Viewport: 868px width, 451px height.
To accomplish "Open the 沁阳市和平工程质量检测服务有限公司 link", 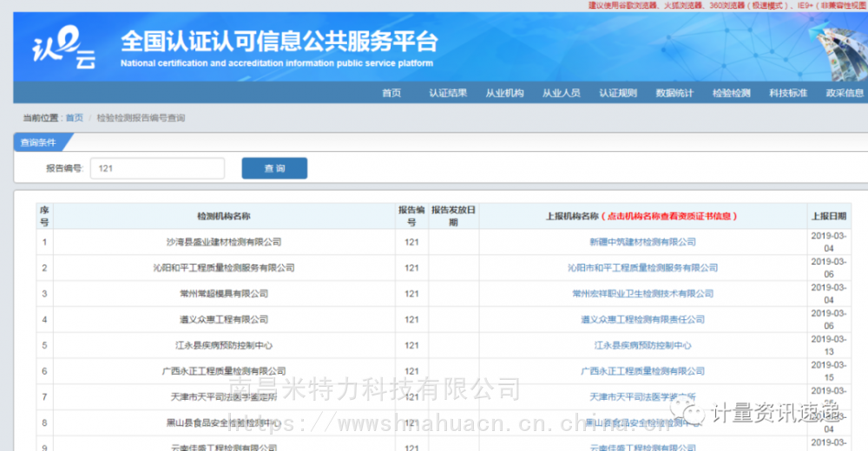I will (642, 268).
